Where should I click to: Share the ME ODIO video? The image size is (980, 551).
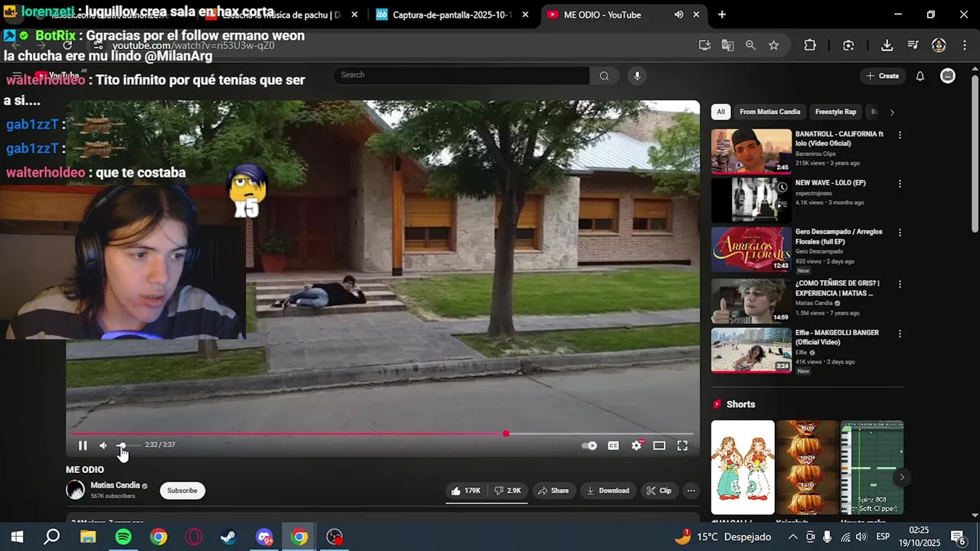click(554, 491)
